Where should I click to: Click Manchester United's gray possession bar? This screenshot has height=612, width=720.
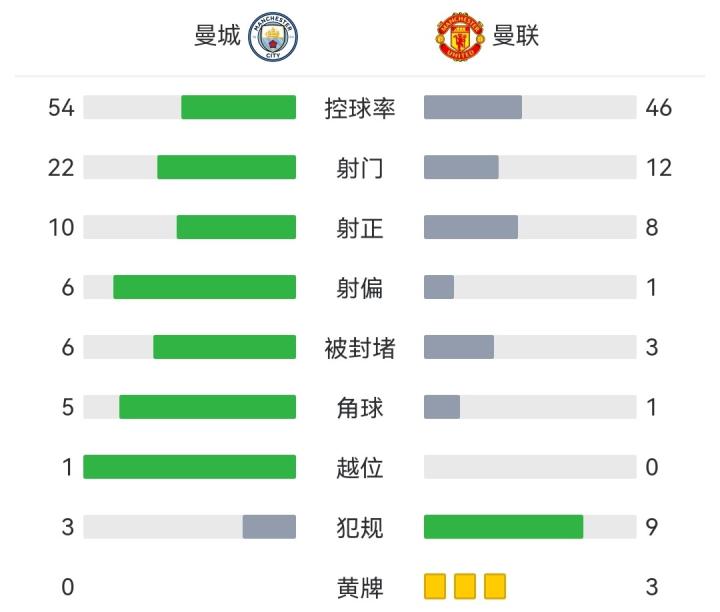(473, 107)
